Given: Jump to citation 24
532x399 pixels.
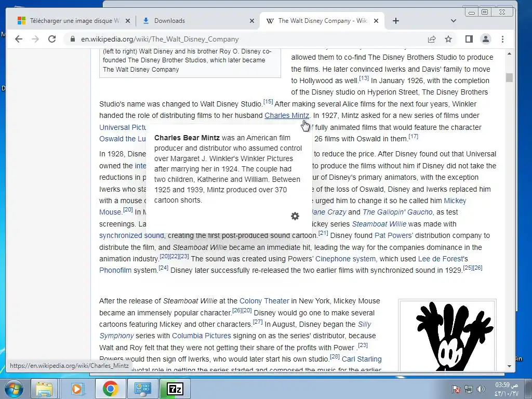Looking at the screenshot, I should tap(164, 268).
